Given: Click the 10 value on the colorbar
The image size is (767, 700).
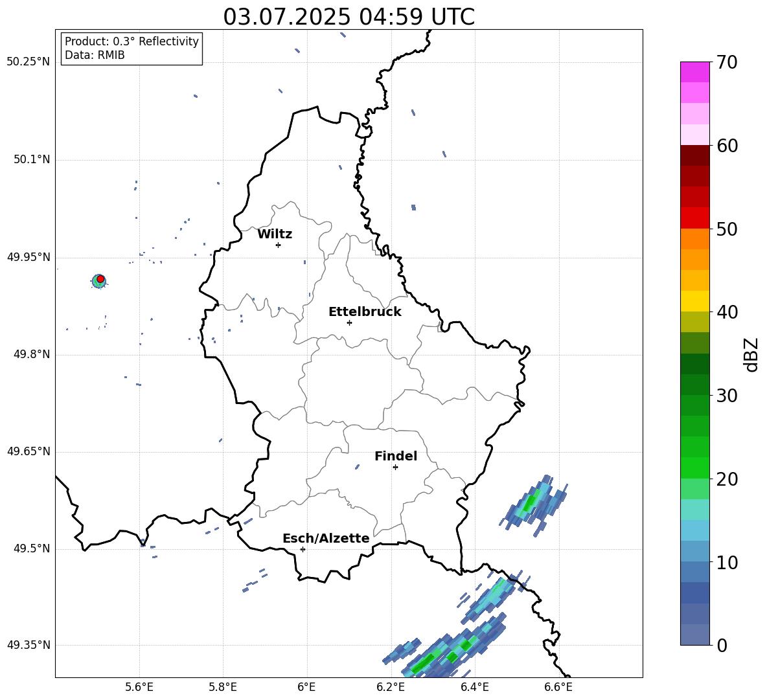Looking at the screenshot, I should [727, 562].
